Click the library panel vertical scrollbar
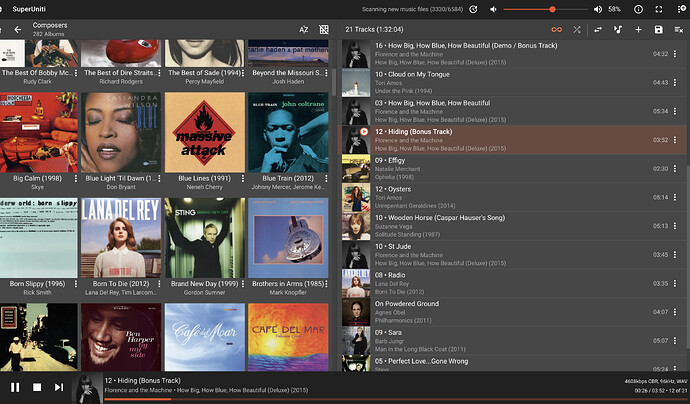 (334, 82)
